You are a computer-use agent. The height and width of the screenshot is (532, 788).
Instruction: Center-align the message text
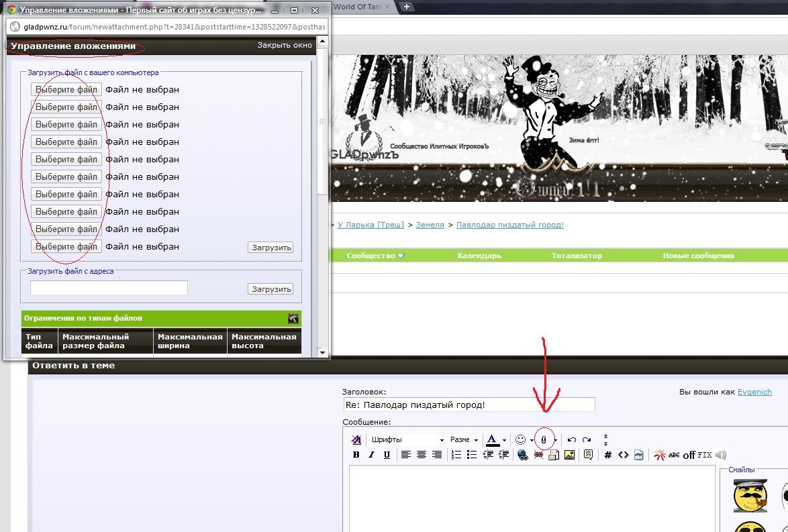coord(422,455)
